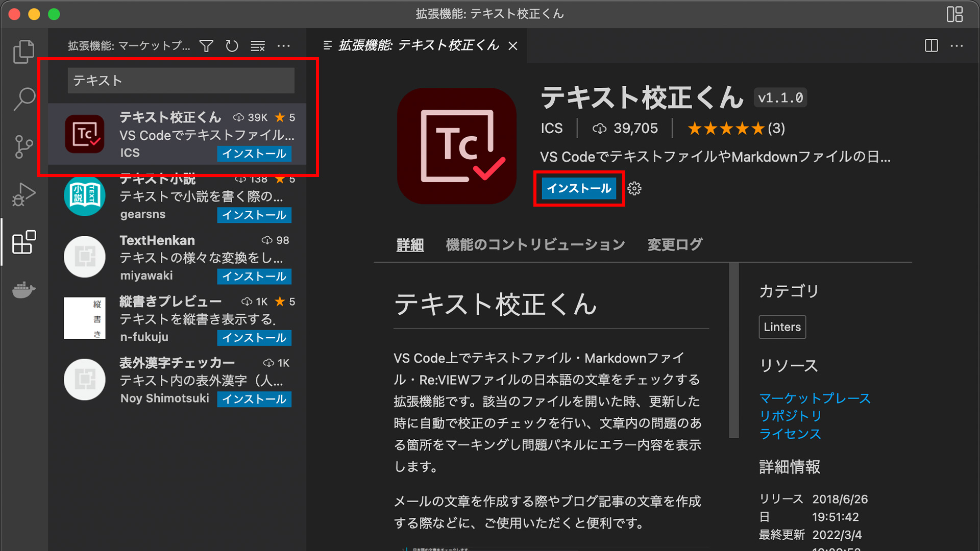Open more actions menu of the extensions panel

coord(284,45)
